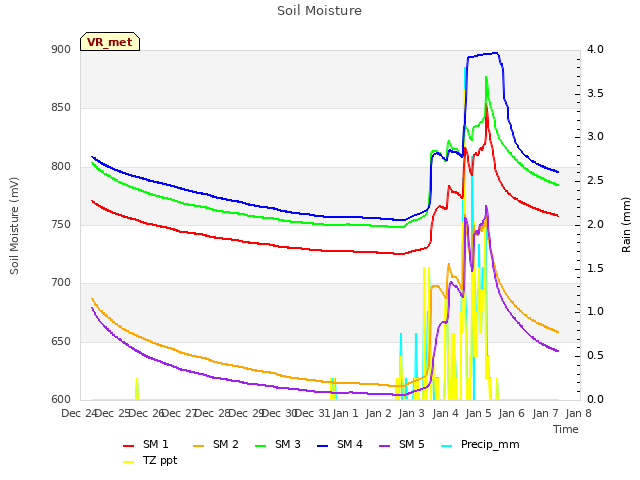Click the SM 5 legend entry
The width and height of the screenshot is (640, 480).
coord(402,444)
